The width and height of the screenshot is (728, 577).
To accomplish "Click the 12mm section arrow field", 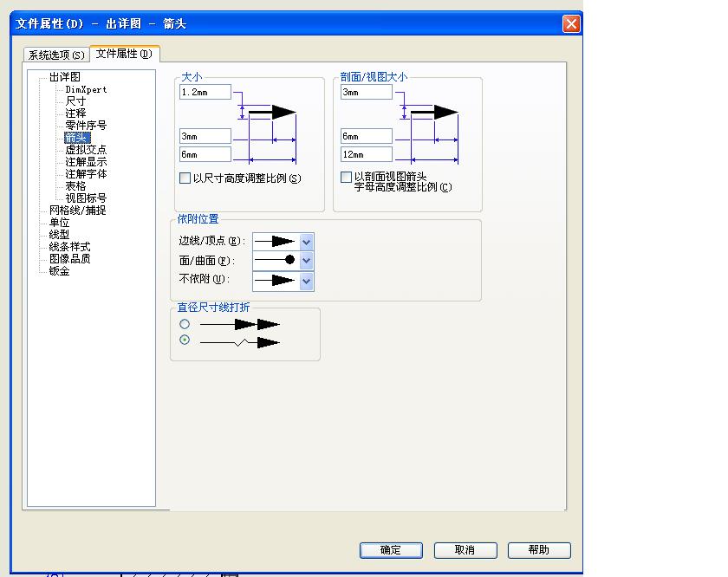I will (367, 154).
